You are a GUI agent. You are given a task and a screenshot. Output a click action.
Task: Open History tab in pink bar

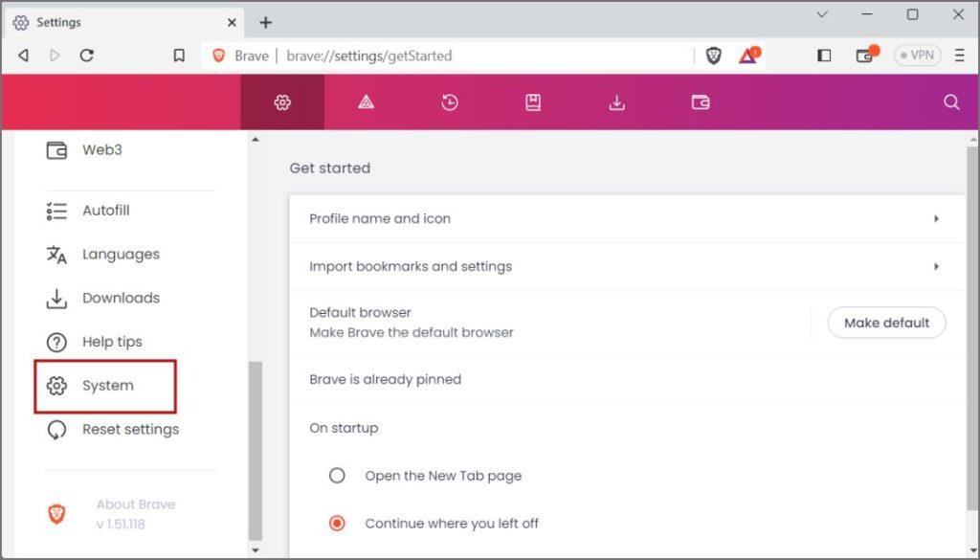tap(450, 102)
